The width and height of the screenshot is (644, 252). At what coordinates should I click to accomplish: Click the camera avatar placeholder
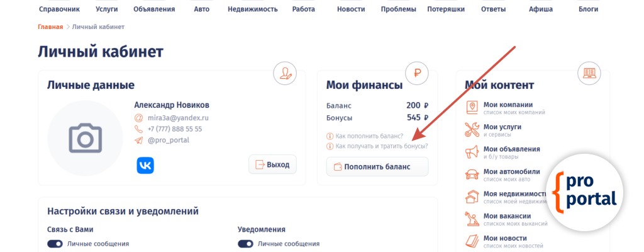pos(85,138)
